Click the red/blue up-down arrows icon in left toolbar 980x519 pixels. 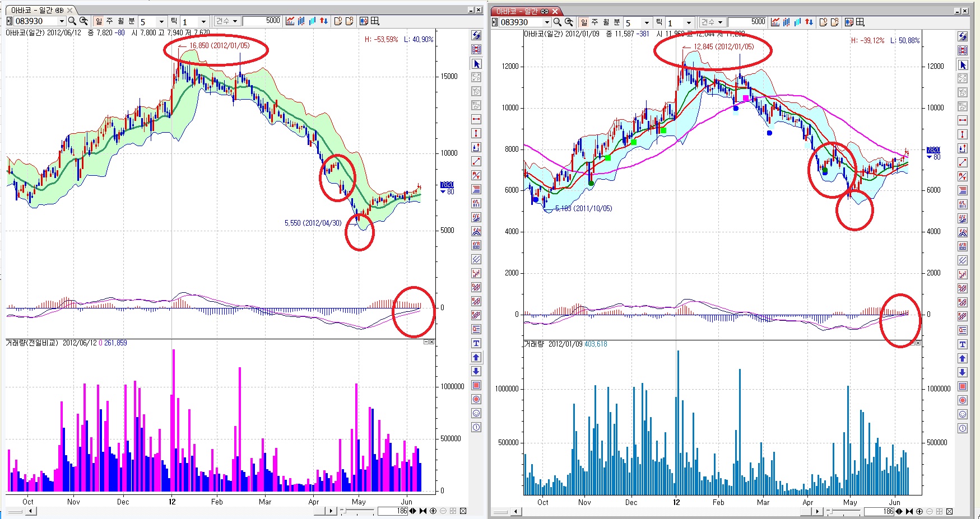pyautogui.click(x=324, y=21)
